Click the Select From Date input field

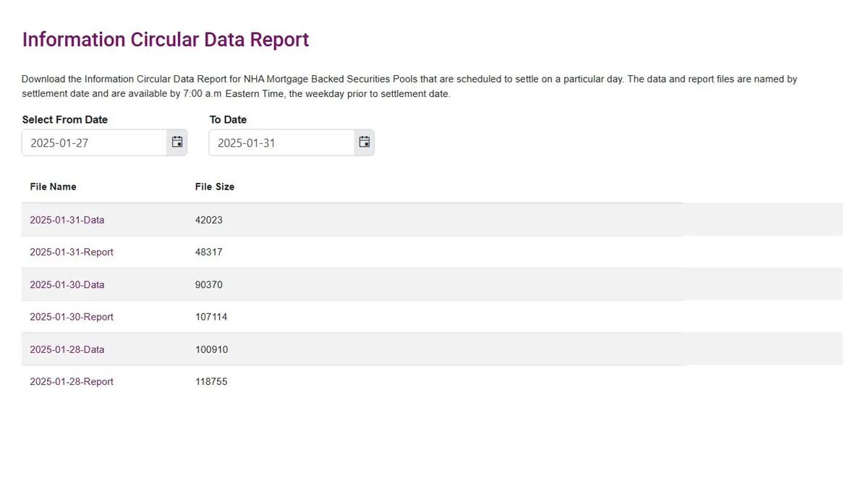click(x=95, y=143)
